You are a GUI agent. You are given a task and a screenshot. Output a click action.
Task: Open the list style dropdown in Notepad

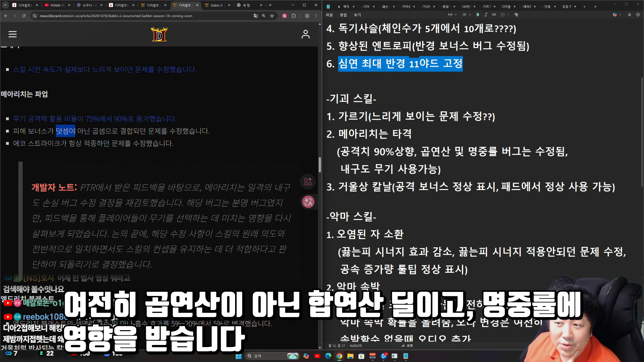click(466, 15)
